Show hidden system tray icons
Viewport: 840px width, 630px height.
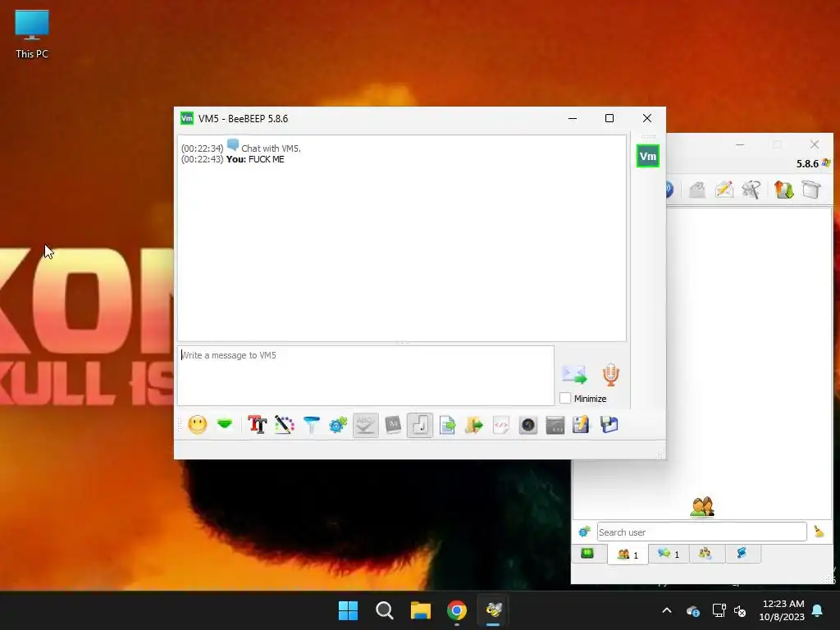tap(667, 610)
